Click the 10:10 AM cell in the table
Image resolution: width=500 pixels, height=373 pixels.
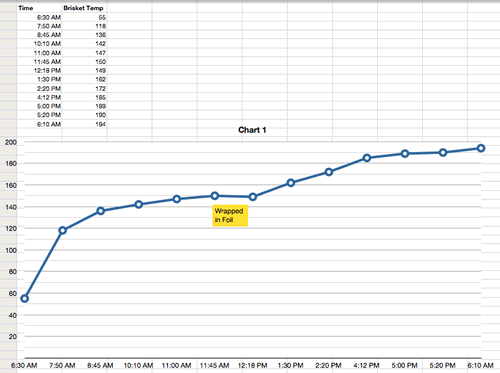click(39, 44)
